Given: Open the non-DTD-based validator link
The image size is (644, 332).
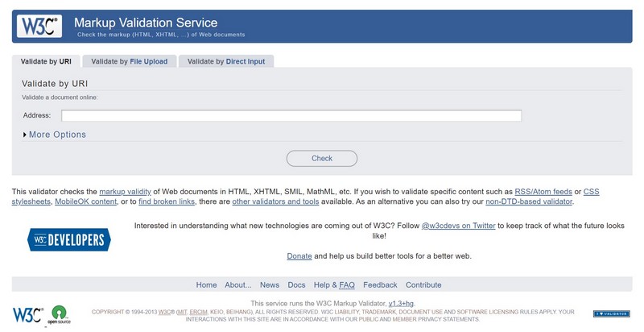Looking at the screenshot, I should tap(529, 201).
